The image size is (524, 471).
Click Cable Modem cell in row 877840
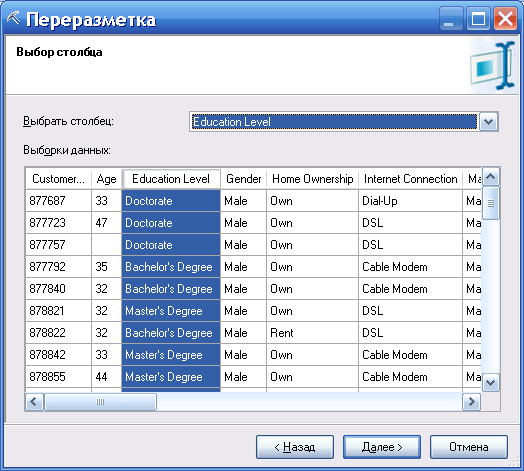410,289
